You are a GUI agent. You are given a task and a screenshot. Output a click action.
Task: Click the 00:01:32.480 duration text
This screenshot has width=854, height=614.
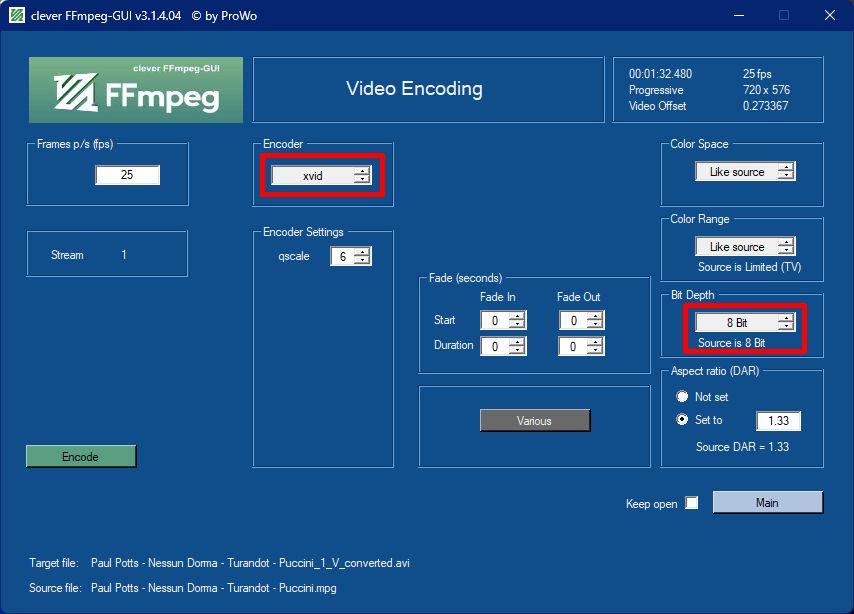(x=660, y=74)
